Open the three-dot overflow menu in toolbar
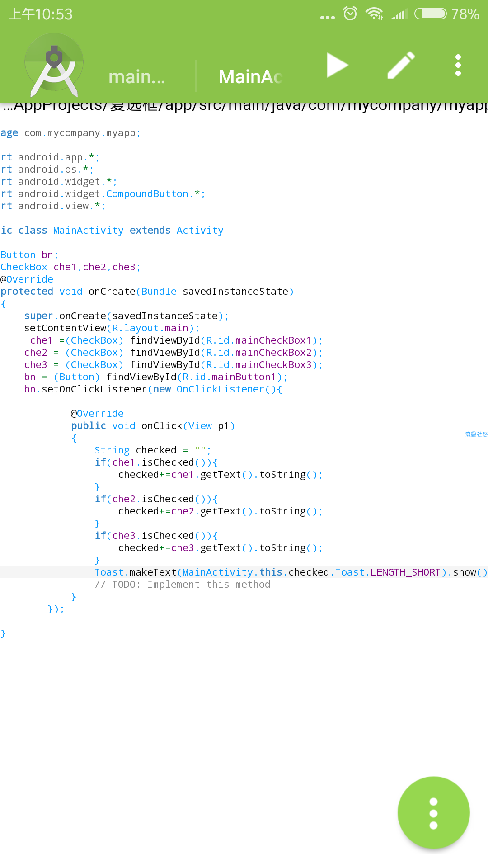Screen dimensions: 488x868 pyautogui.click(x=458, y=66)
